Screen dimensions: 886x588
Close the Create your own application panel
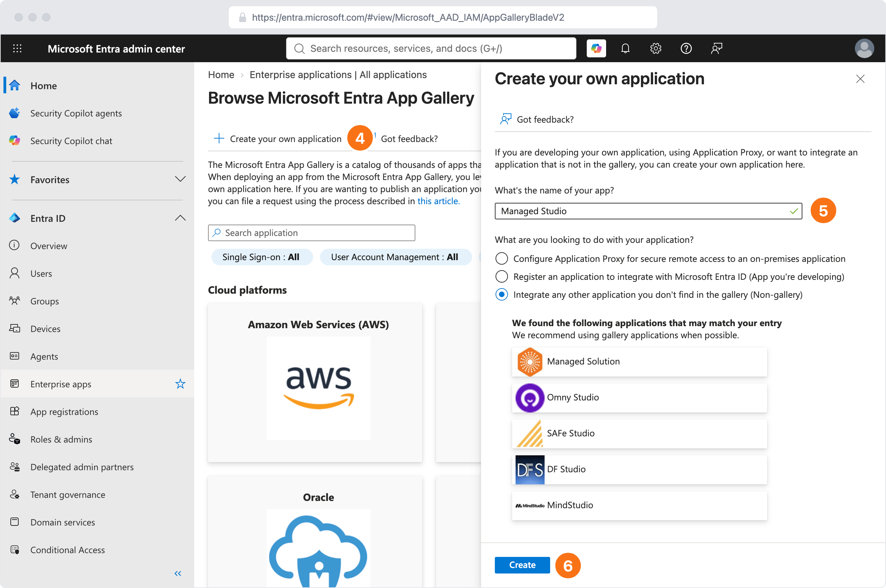(x=860, y=79)
